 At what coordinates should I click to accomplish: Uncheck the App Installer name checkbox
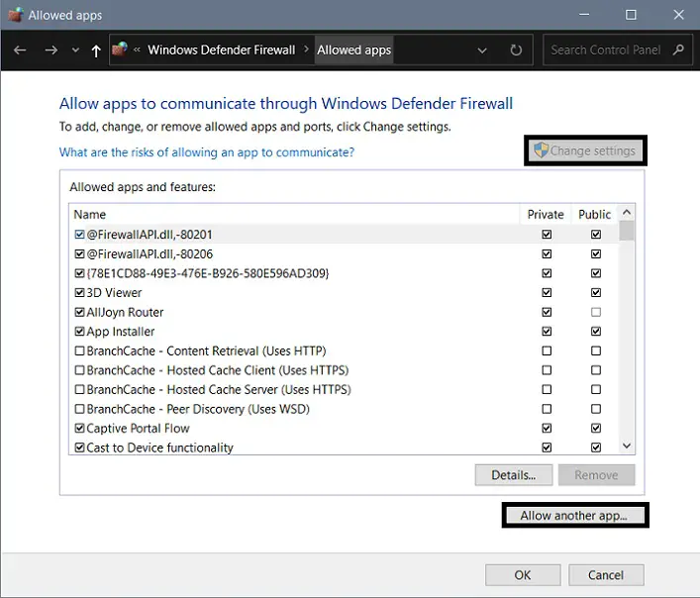[x=79, y=332]
